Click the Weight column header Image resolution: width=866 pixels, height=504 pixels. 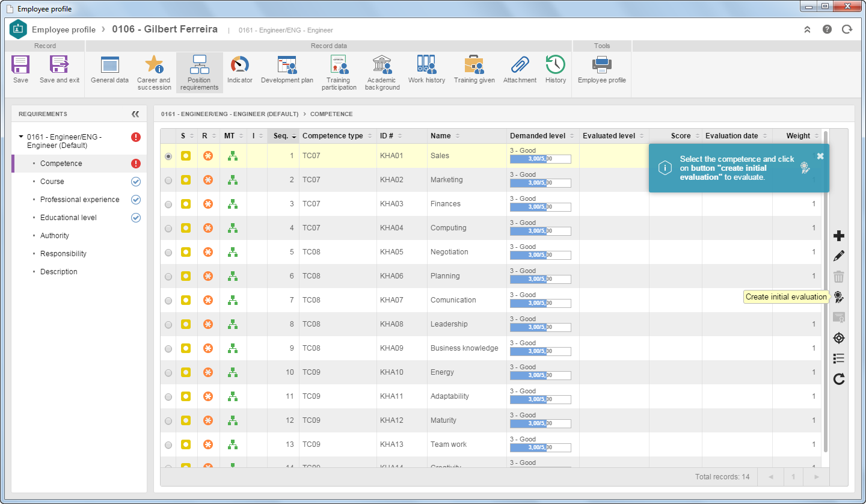797,136
